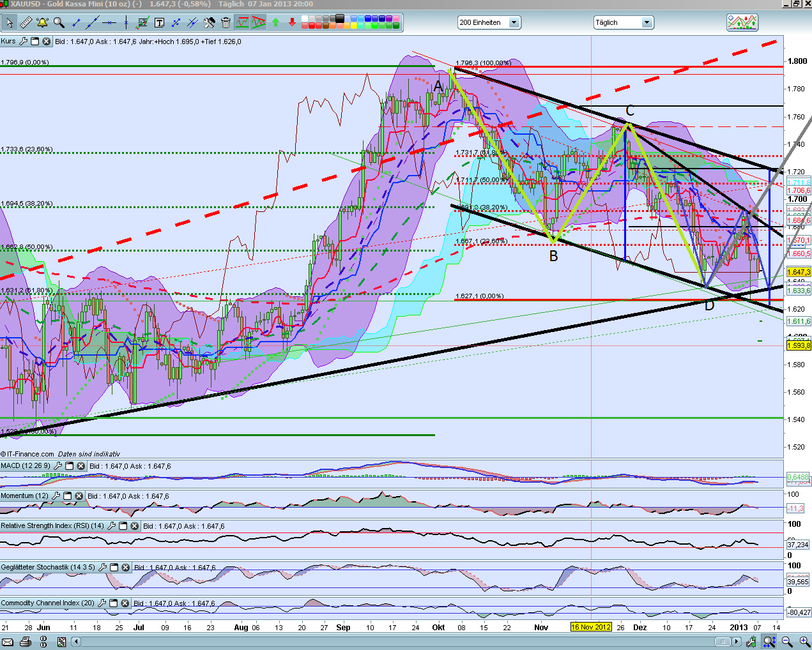Select the magnifier zoom tool in top toolbar

59,22
